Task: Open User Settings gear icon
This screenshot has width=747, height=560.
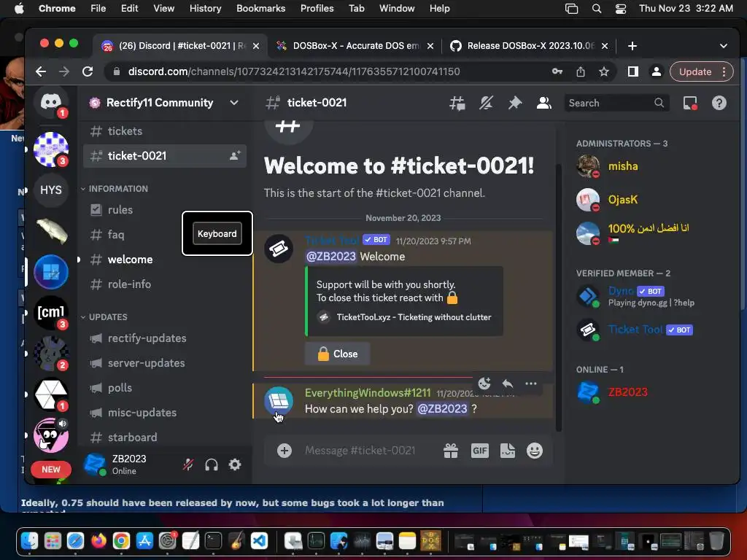Action: point(235,464)
